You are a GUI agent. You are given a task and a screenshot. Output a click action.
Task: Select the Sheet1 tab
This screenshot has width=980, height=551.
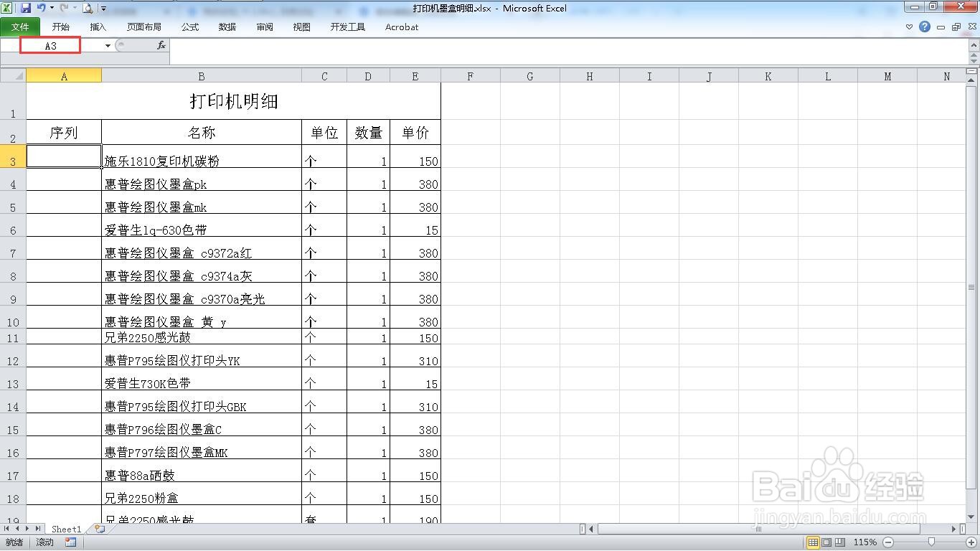point(67,529)
